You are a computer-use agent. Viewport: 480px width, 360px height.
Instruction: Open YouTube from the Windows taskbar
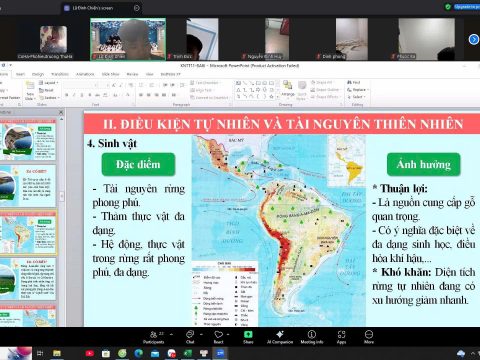click(89, 353)
